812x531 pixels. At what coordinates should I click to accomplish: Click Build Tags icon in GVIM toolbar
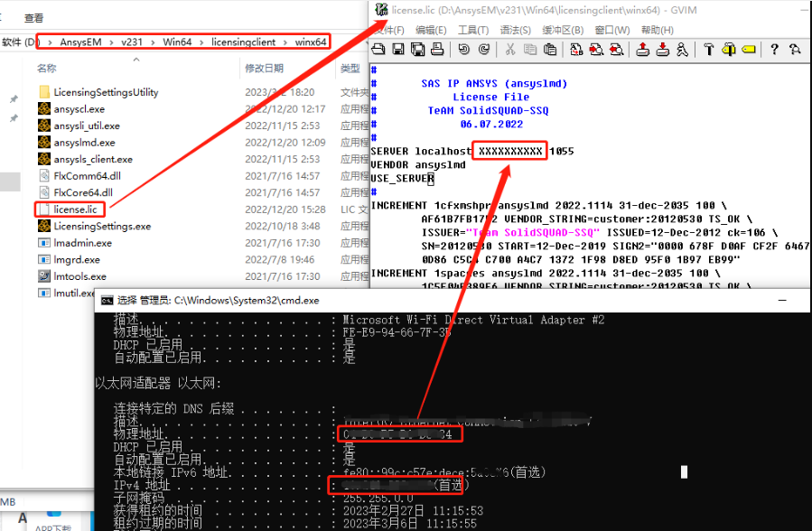(729, 49)
